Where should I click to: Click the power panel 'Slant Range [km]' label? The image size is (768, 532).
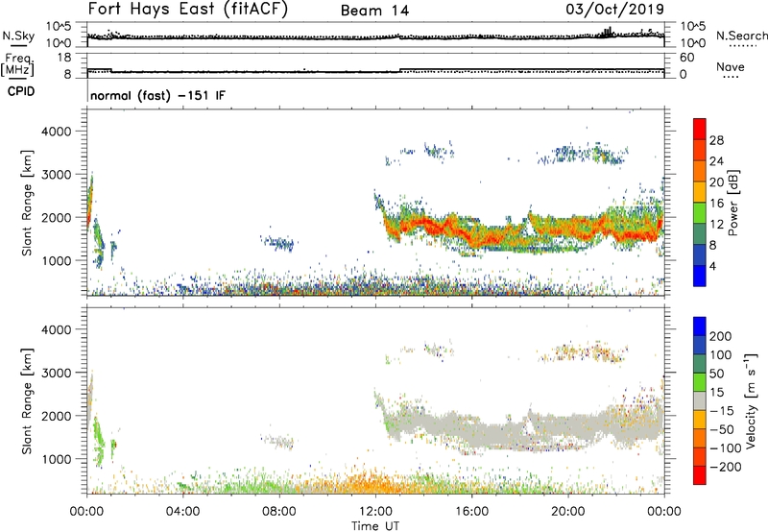(27, 203)
